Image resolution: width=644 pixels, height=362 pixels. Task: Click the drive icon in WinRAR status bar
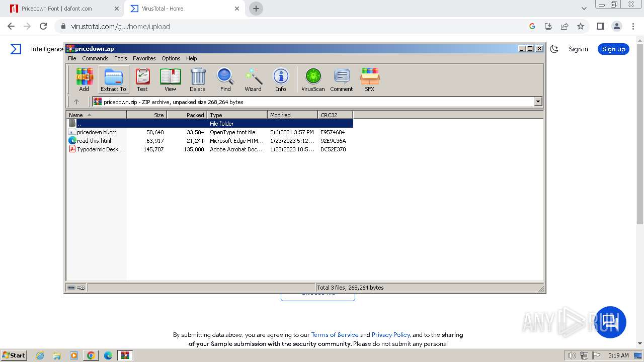pyautogui.click(x=71, y=288)
